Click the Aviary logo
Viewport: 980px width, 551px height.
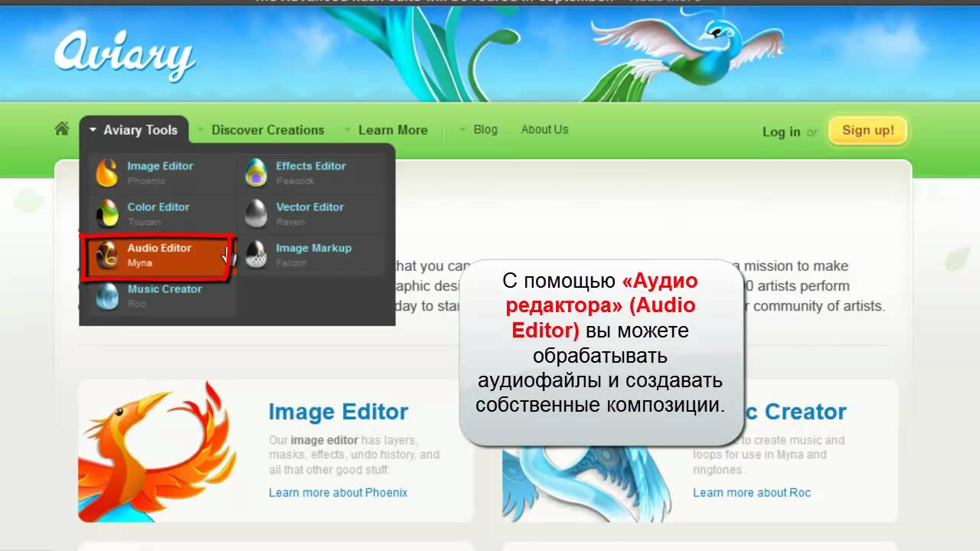point(125,57)
